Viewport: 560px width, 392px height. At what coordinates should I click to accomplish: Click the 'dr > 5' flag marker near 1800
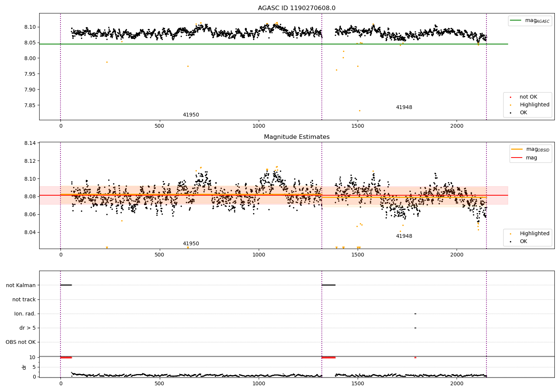(x=415, y=328)
